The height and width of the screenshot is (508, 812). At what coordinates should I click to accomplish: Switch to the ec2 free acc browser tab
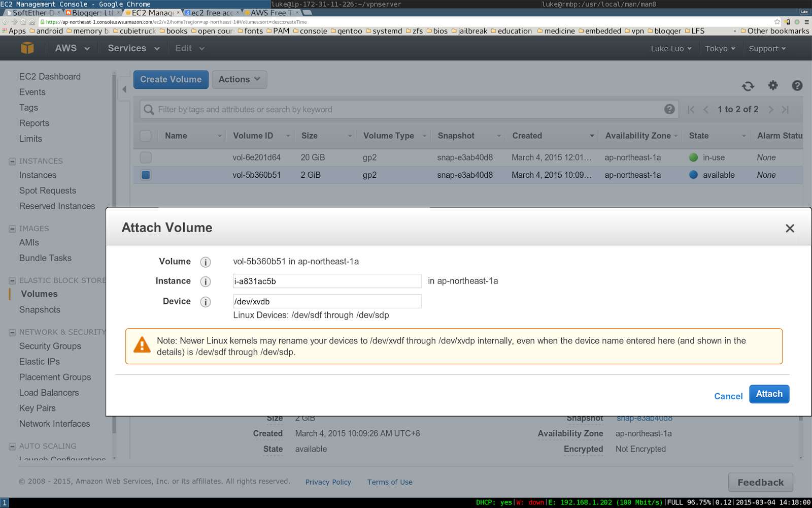pyautogui.click(x=212, y=13)
